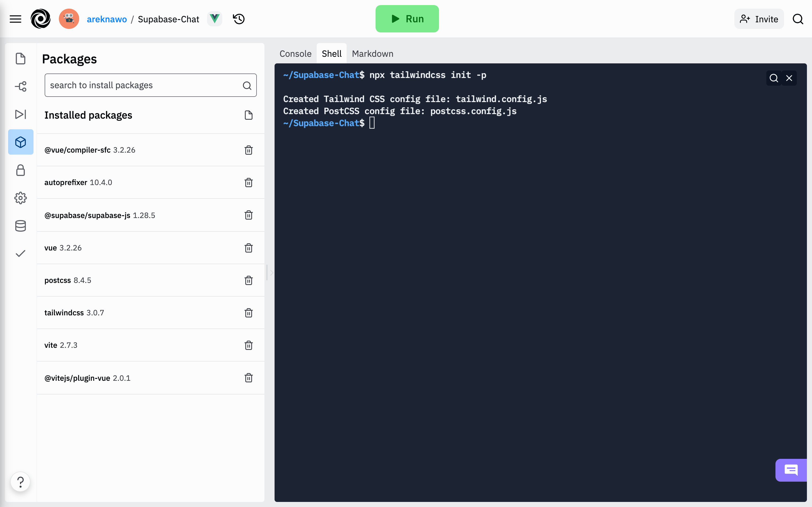Image resolution: width=812 pixels, height=507 pixels.
Task: Click the Settings gear sidebar icon
Action: 21,197
